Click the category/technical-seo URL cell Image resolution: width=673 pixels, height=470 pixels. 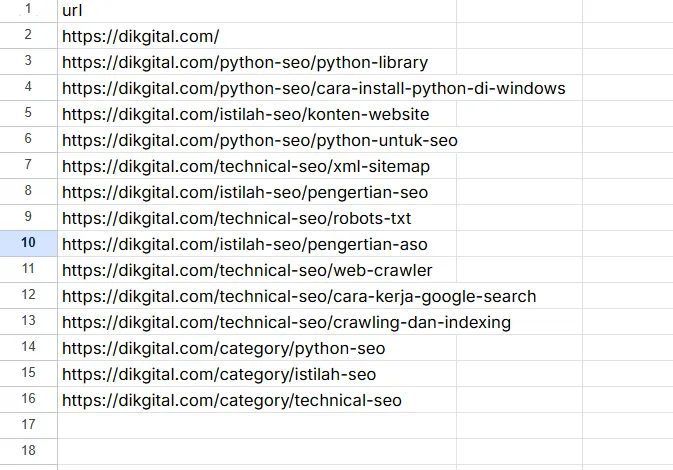click(231, 400)
